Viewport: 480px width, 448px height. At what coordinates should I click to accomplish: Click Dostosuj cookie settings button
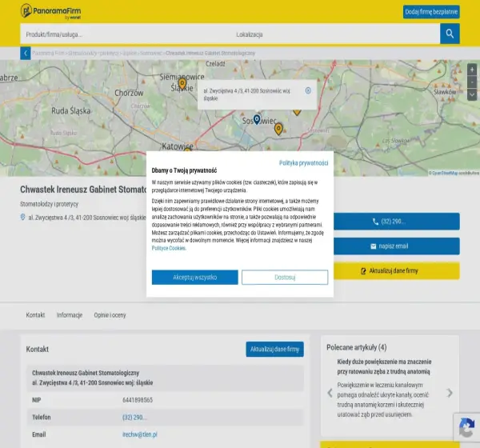(285, 277)
